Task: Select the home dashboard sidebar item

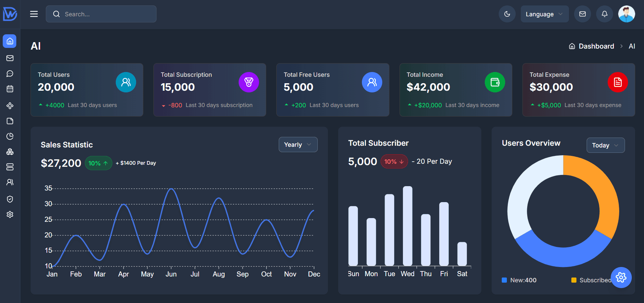Action: tap(10, 41)
